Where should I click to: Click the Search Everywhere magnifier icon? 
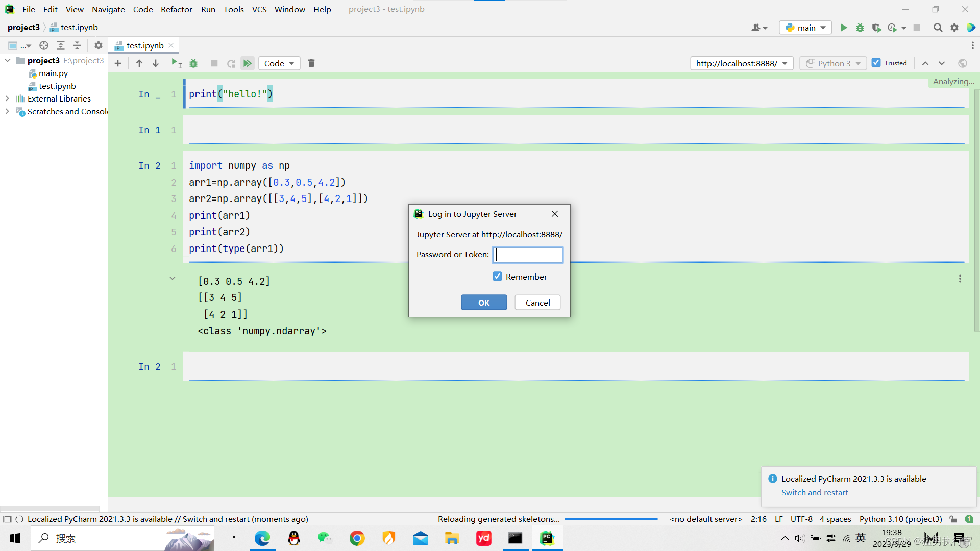938,28
